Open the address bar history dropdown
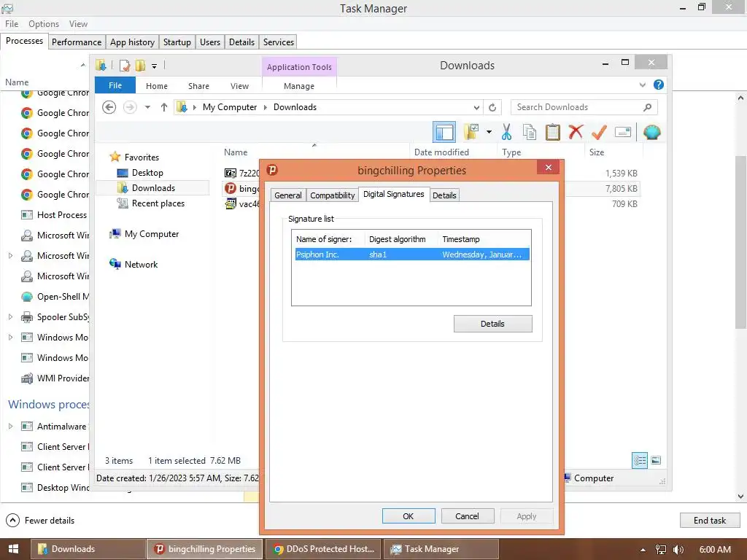This screenshot has height=560, width=747. [x=476, y=107]
